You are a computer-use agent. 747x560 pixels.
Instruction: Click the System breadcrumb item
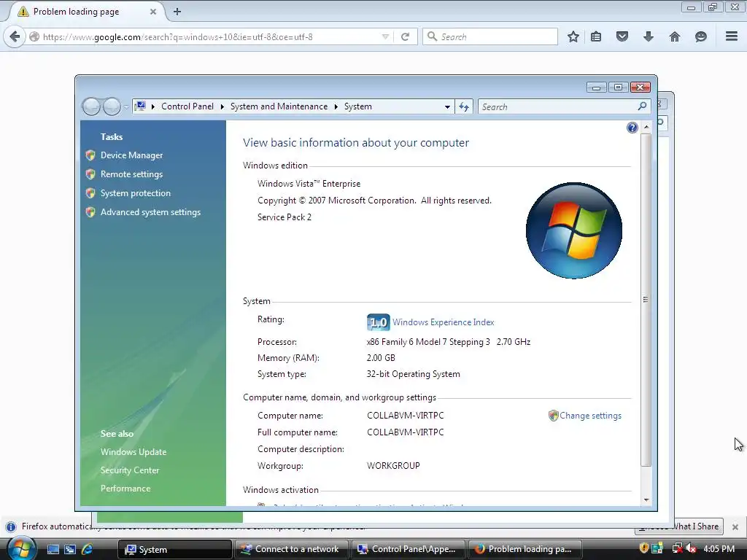click(x=357, y=106)
